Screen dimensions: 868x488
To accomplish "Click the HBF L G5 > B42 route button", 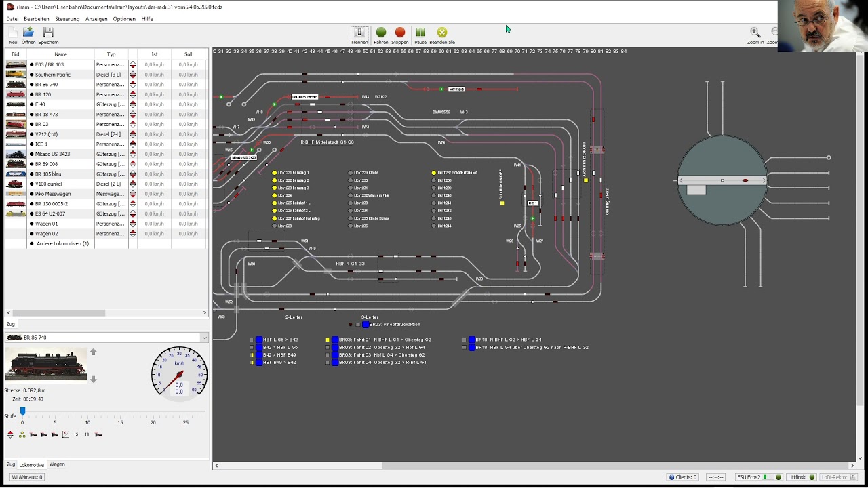I will tap(259, 340).
